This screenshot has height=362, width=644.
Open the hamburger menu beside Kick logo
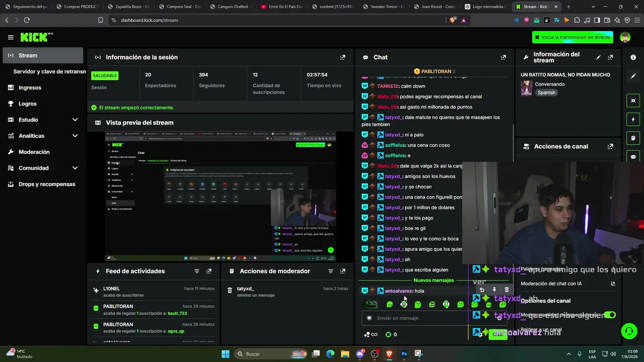11,37
